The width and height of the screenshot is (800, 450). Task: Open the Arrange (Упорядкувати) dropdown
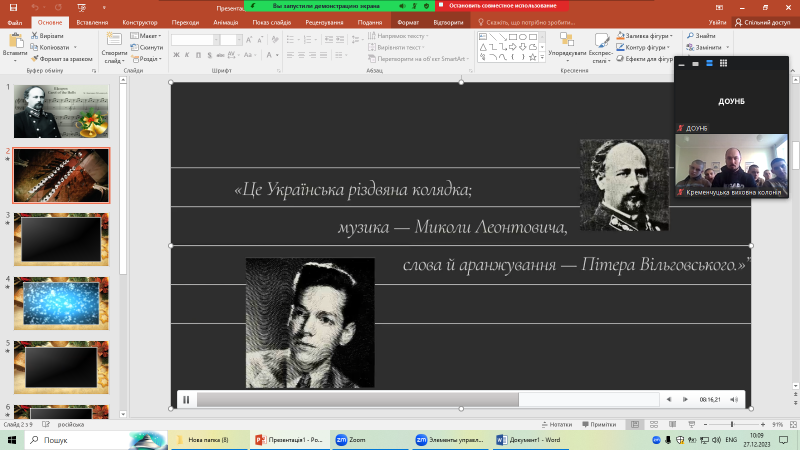coord(567,47)
